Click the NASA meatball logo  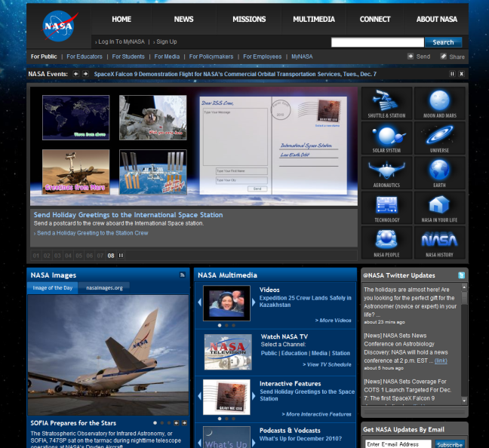pyautogui.click(x=60, y=26)
